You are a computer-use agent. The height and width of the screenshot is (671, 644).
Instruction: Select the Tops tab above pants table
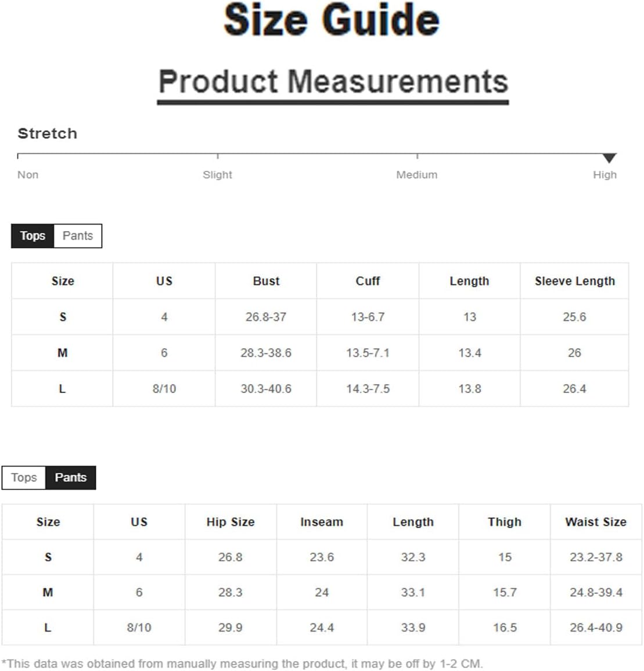24,478
